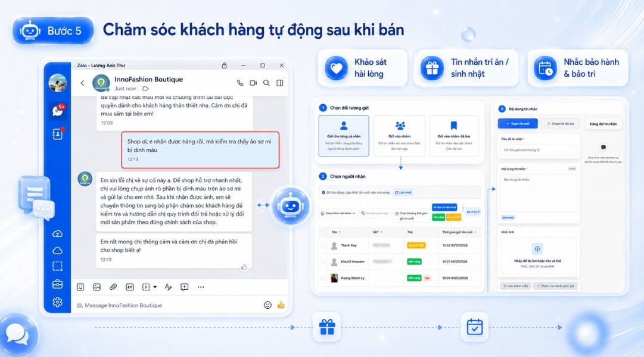Click the user profile avatar in the Zalo sidebar
This screenshot has height=357, width=644.
point(58,83)
